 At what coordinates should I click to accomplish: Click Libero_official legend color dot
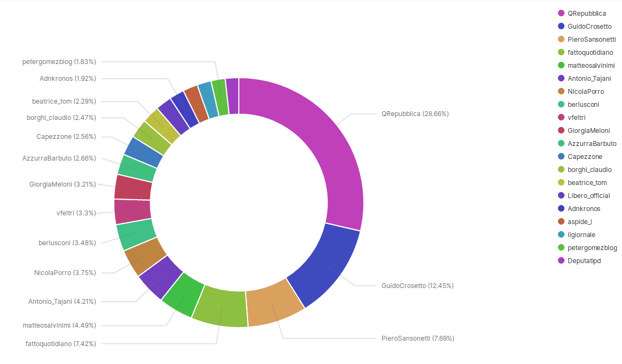pos(561,196)
